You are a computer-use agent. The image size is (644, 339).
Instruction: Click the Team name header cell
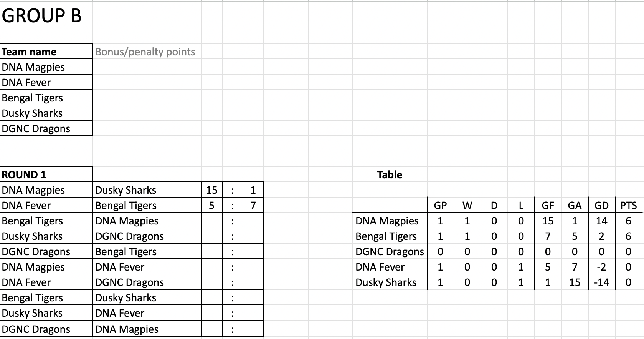[x=29, y=52]
